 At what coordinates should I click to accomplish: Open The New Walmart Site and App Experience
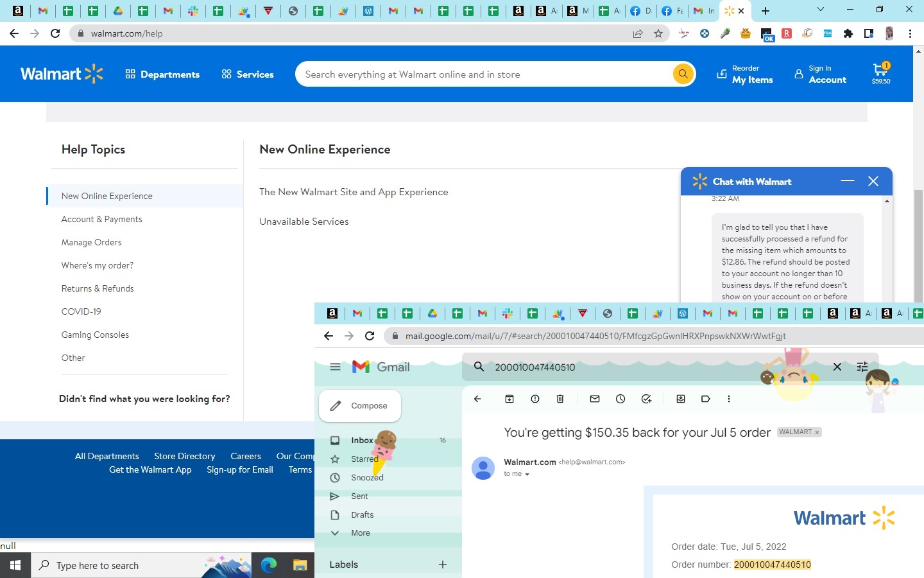(x=354, y=192)
